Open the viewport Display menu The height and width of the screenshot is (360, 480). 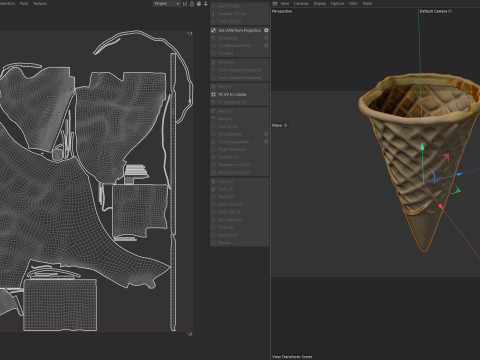[x=320, y=4]
